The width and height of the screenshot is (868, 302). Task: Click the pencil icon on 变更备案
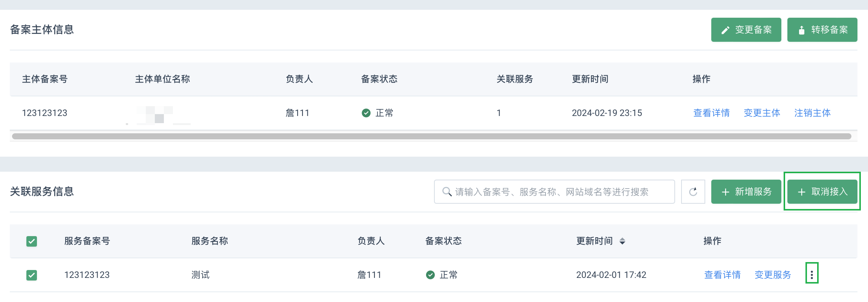click(x=725, y=30)
